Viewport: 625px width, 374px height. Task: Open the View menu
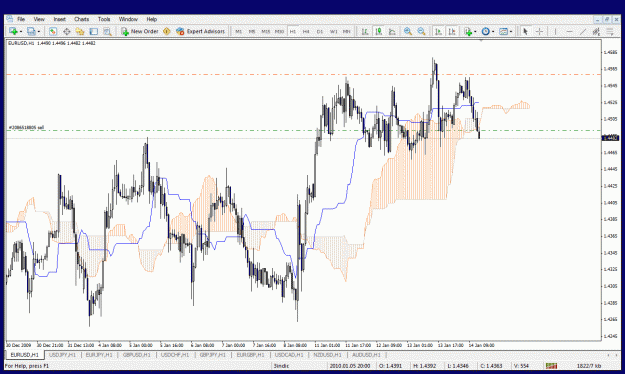[x=39, y=19]
